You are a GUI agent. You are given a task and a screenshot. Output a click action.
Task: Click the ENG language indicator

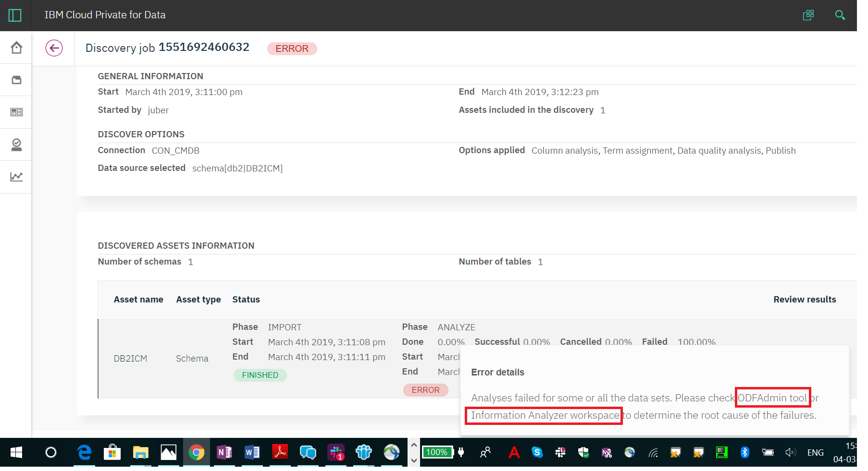click(x=816, y=453)
